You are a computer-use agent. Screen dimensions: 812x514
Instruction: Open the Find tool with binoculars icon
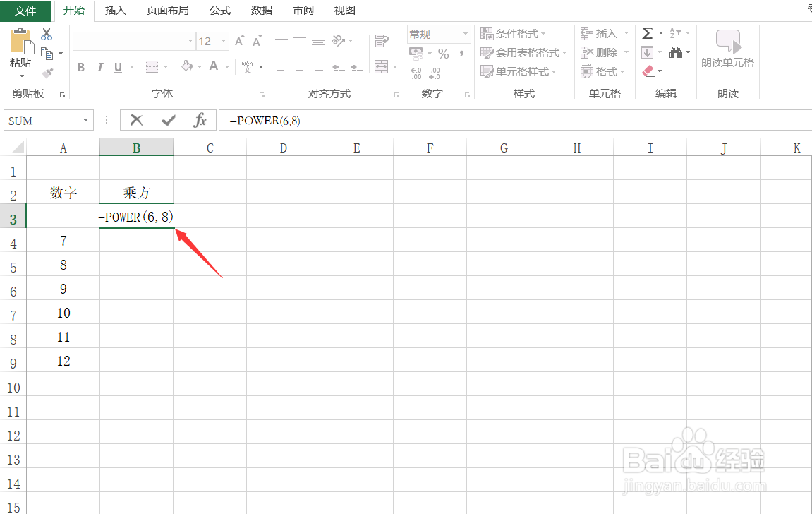coord(676,52)
